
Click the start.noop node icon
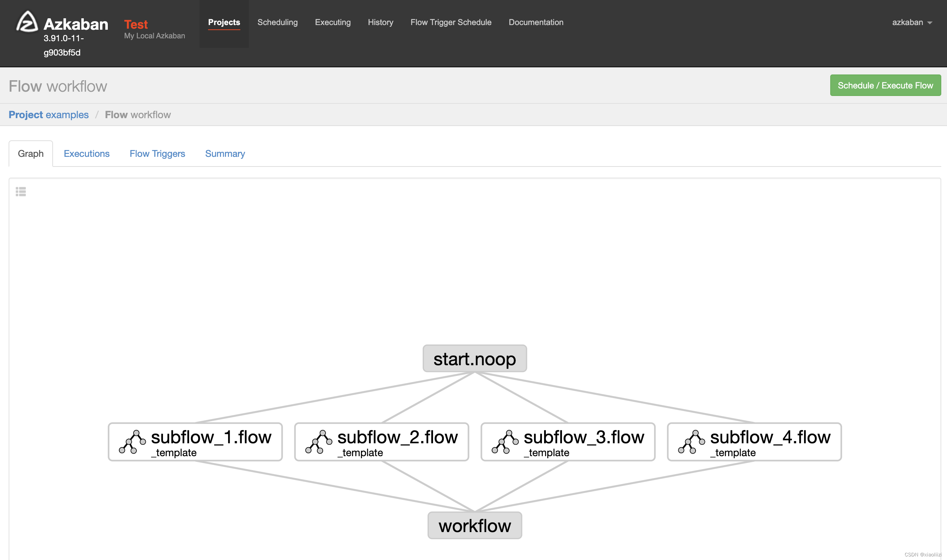(473, 359)
